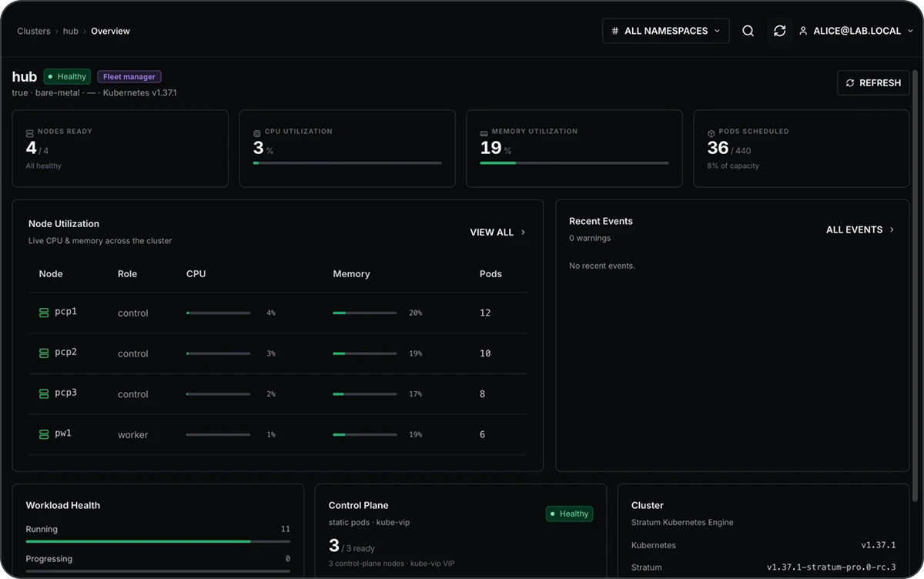Click the server icon beside pcp1

[44, 313]
